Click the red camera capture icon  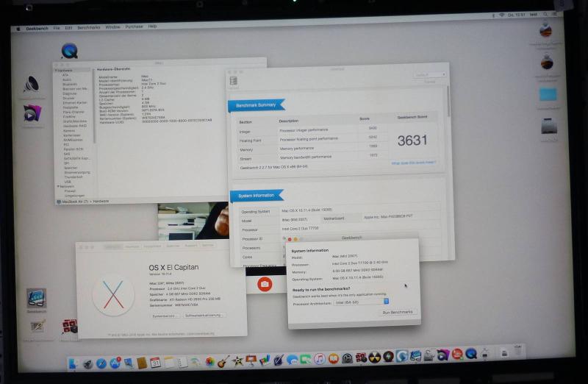[x=265, y=283]
